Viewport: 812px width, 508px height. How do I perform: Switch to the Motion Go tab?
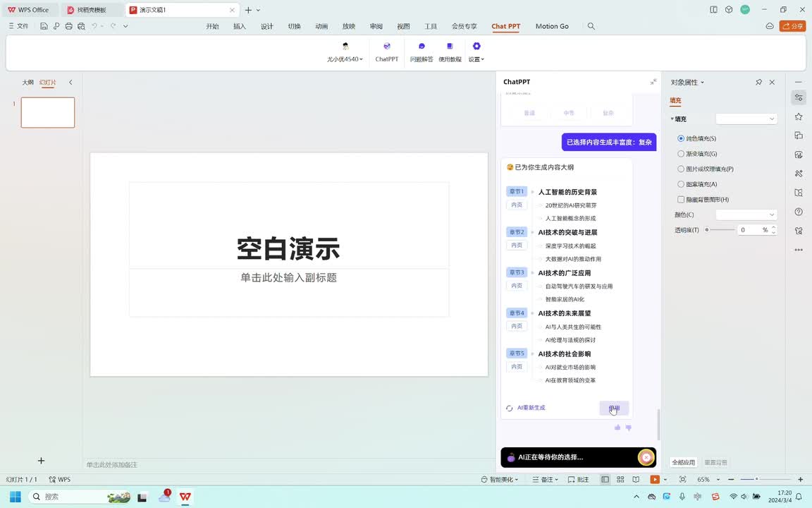tap(552, 26)
